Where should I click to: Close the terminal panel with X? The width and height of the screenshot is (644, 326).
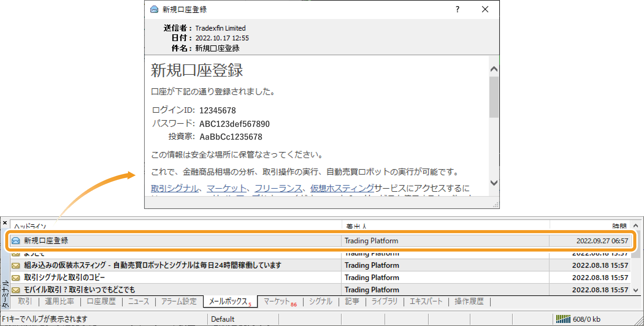click(5, 223)
